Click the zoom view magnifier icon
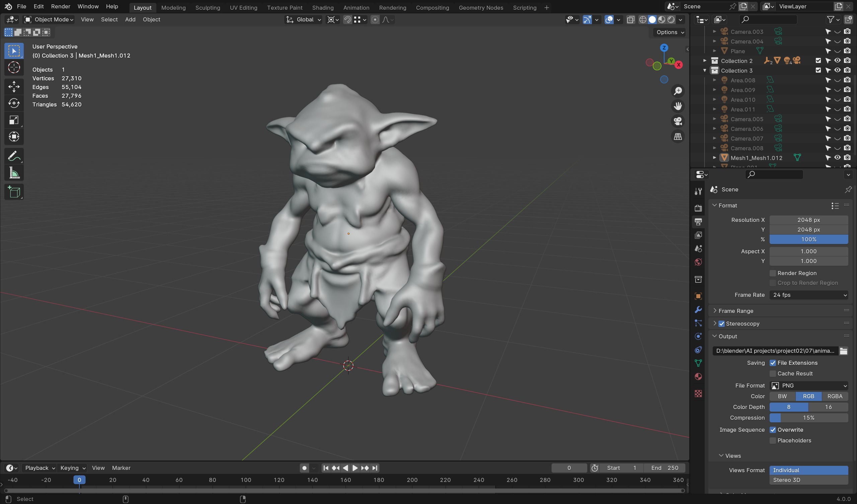The image size is (857, 504). pos(678,91)
